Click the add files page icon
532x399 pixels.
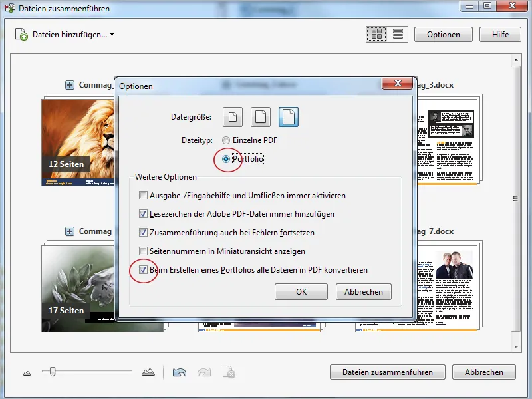21,35
